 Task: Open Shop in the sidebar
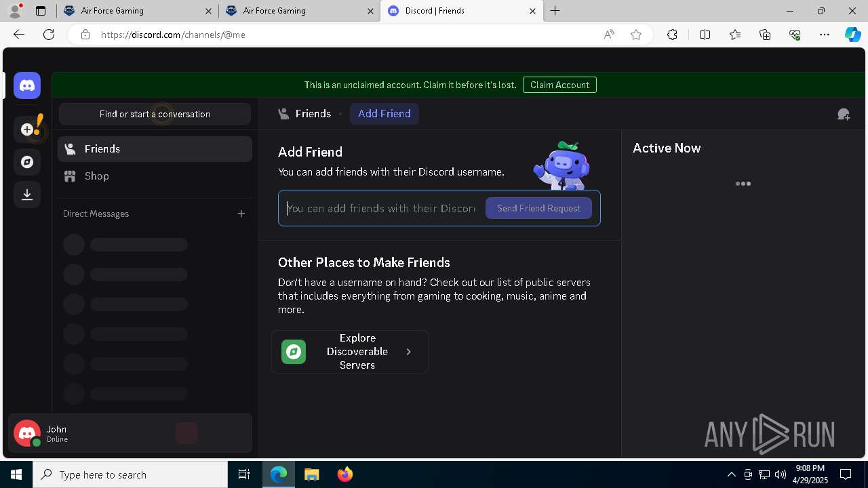[x=155, y=176]
